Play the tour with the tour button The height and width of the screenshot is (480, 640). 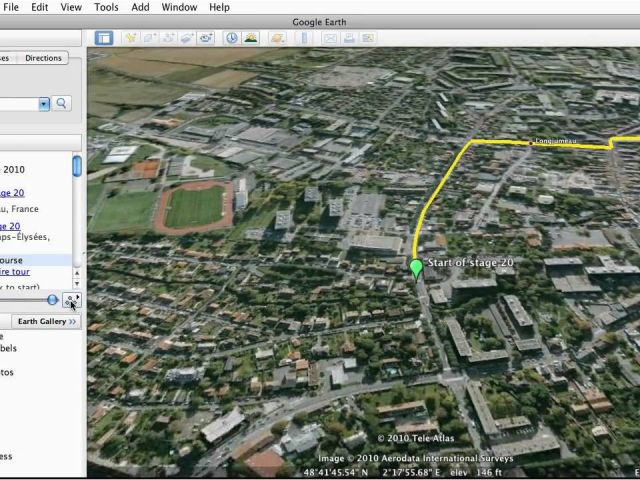(72, 300)
